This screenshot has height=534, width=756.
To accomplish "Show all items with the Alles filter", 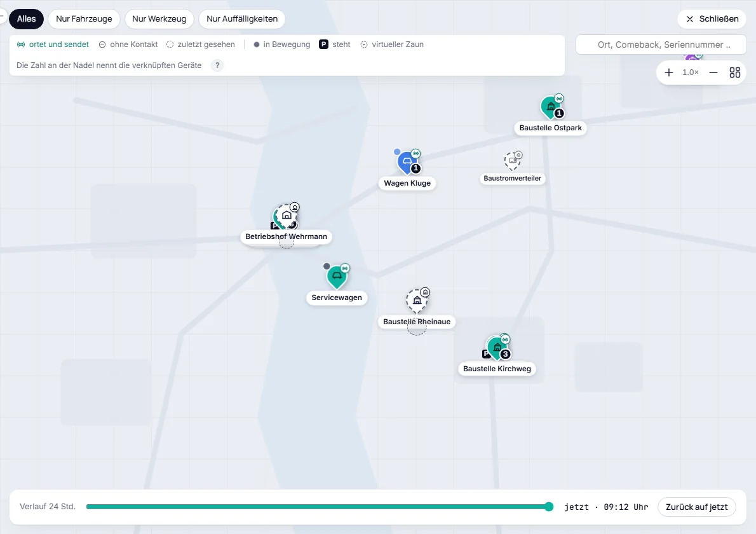I will pos(27,19).
